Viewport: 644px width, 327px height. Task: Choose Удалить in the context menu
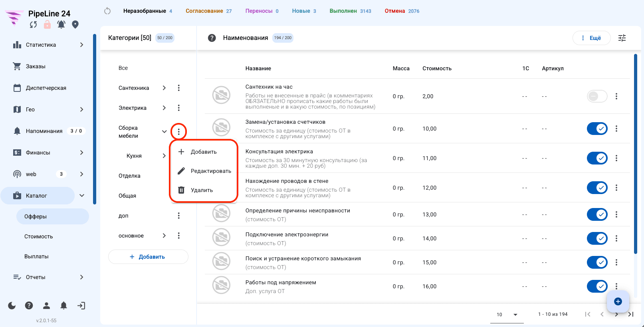point(204,190)
